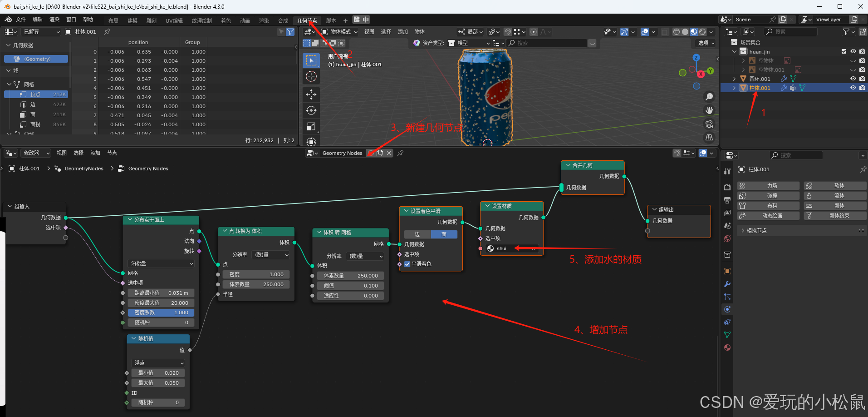Open 分辨率 dropdown in 点转换为体积 node
Screen dimensions: 868x417
click(x=271, y=255)
